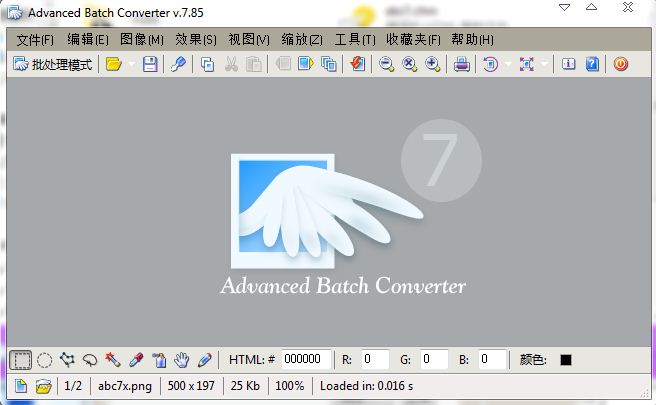The height and width of the screenshot is (405, 656).
Task: Expand the rotate tool dropdown arrow
Action: click(x=508, y=64)
